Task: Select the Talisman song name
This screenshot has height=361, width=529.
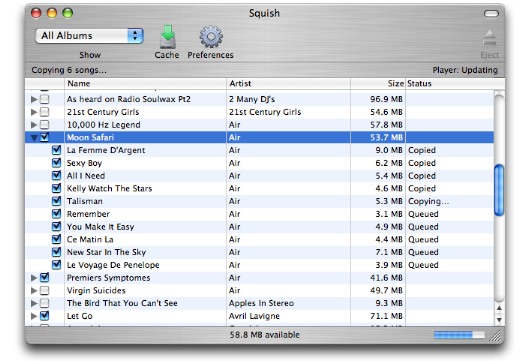Action: click(x=85, y=201)
